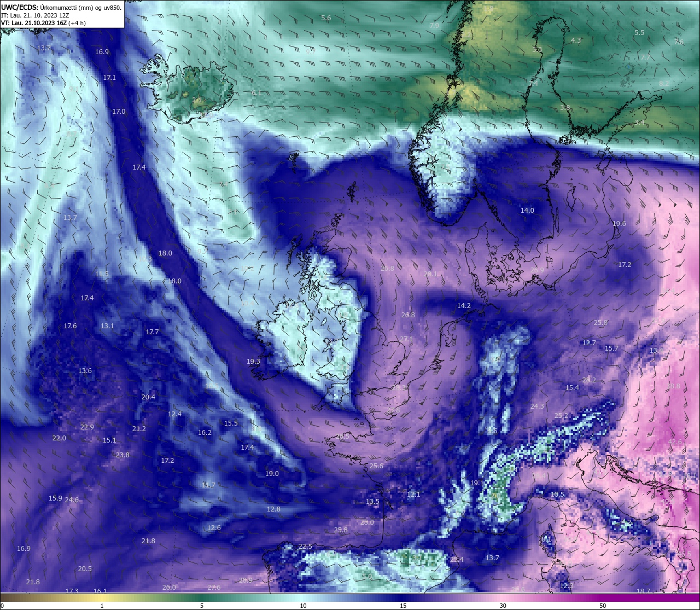Image resolution: width=700 pixels, height=610 pixels.
Task: Click the 23.8 value on the map
Action: pyautogui.click(x=122, y=455)
